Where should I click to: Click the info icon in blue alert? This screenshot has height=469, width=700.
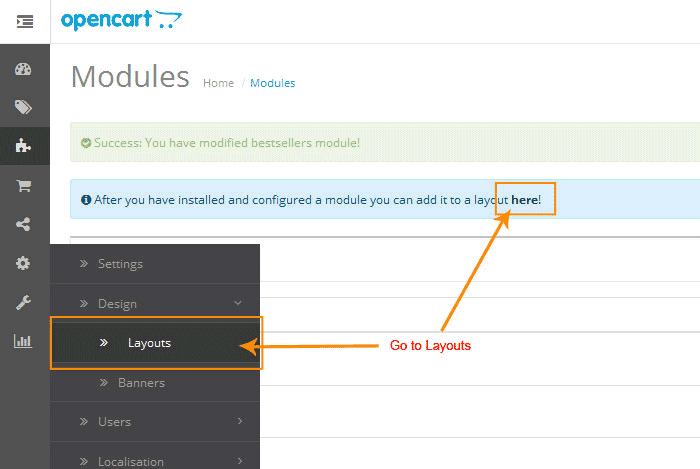[x=86, y=199]
